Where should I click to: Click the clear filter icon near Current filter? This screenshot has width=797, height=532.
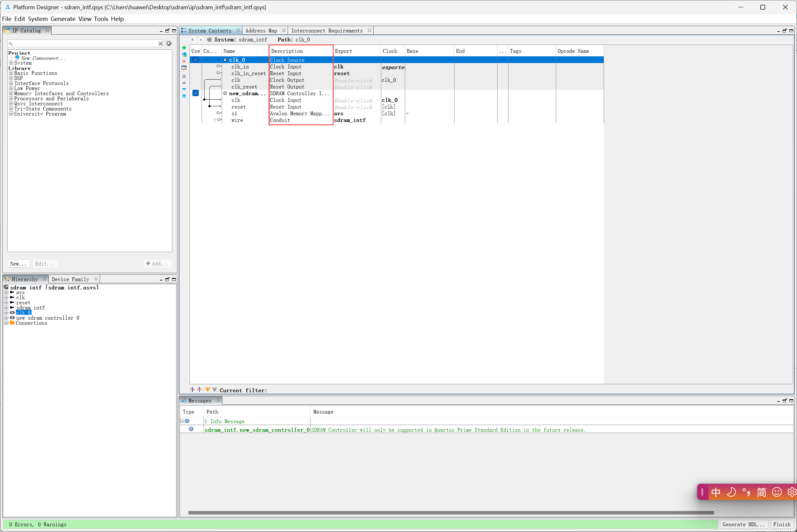click(214, 389)
